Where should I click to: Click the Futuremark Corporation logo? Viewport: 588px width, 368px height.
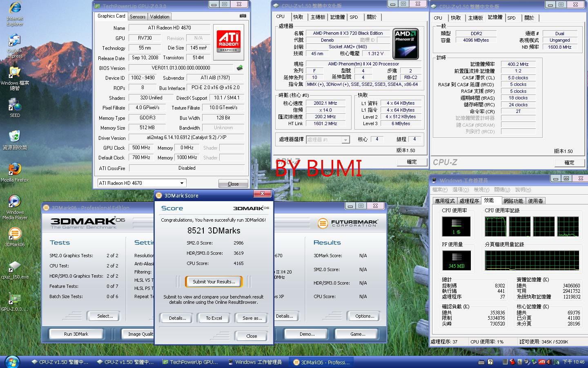348,223
